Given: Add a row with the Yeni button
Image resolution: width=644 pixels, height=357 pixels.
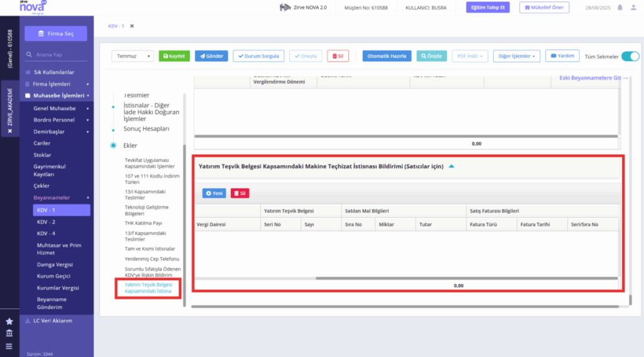Looking at the screenshot, I should click(x=214, y=193).
